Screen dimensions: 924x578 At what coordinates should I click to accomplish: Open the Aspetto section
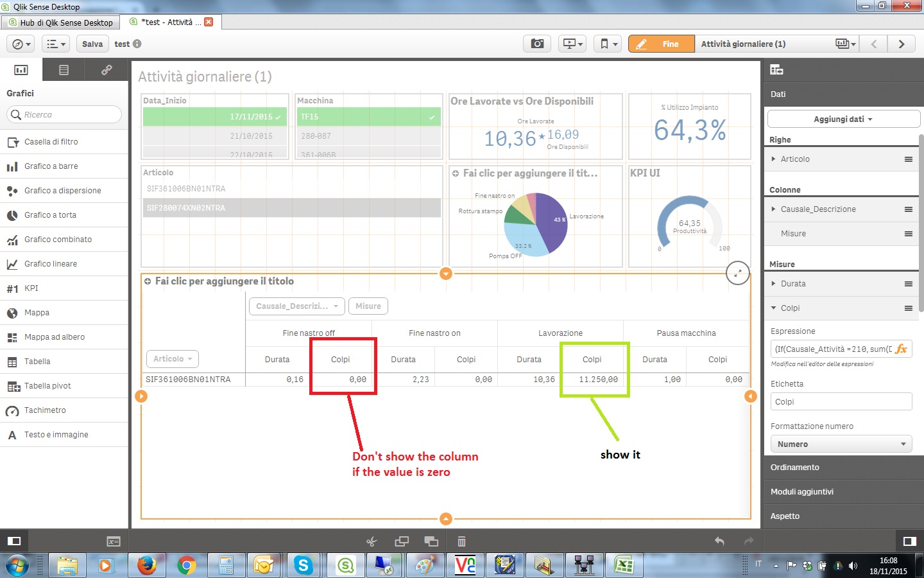[x=843, y=516]
